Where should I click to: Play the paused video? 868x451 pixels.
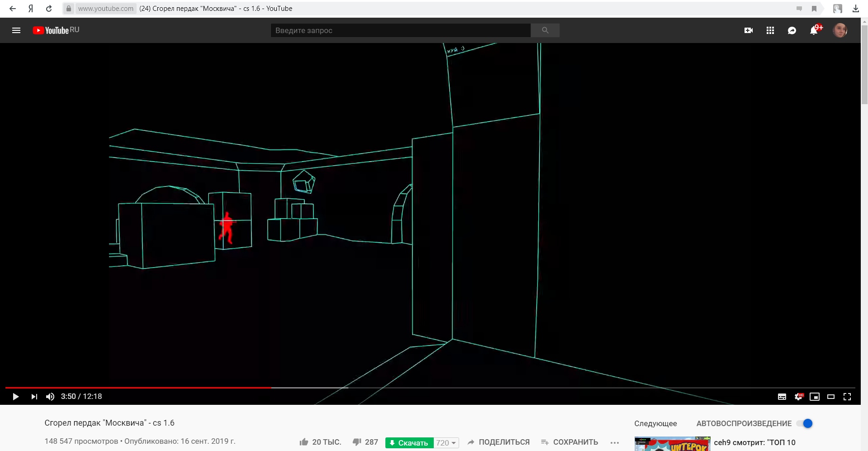[x=15, y=397]
